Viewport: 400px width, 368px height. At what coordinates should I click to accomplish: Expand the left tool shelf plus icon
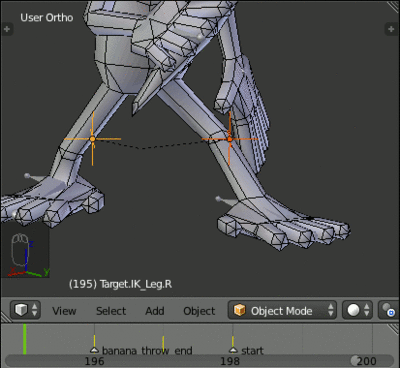(x=7, y=29)
